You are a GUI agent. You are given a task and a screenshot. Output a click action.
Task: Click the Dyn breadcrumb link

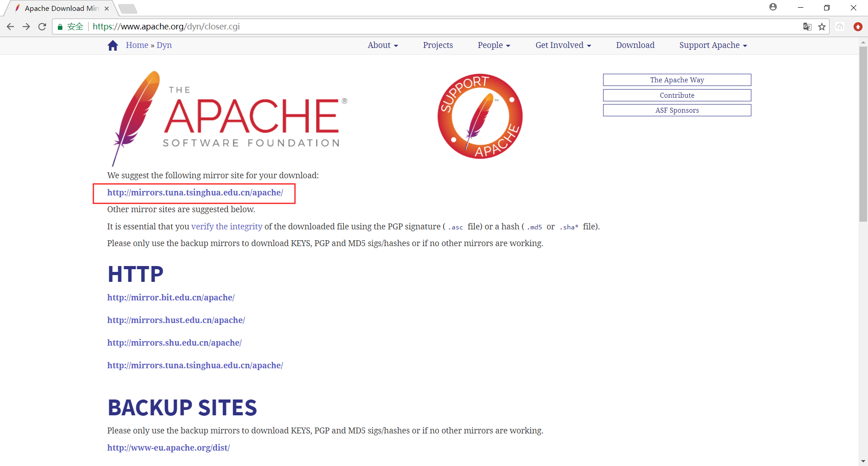164,45
